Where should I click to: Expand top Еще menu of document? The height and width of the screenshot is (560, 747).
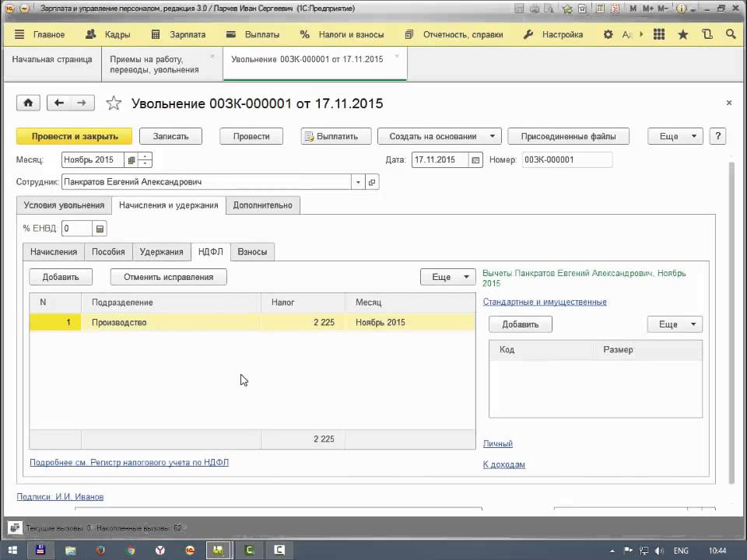(675, 136)
